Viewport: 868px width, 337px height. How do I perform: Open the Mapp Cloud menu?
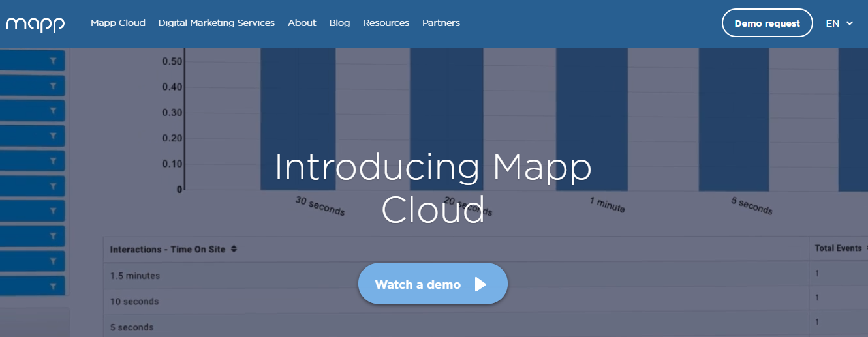pyautogui.click(x=118, y=23)
